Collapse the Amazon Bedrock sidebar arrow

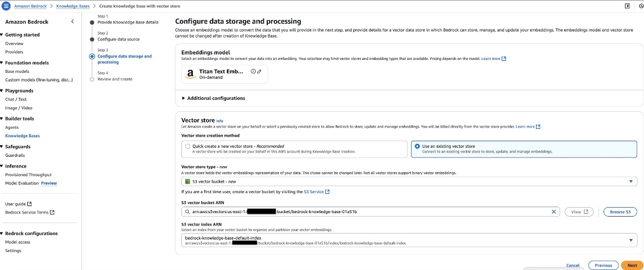click(x=72, y=21)
